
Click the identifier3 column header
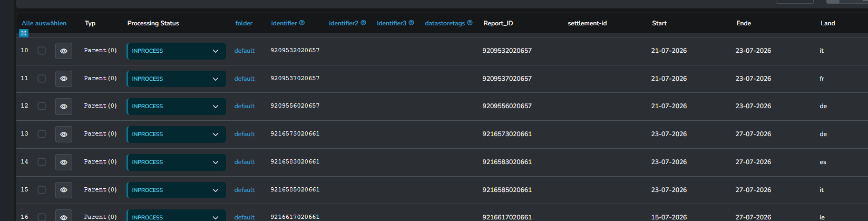coord(392,23)
